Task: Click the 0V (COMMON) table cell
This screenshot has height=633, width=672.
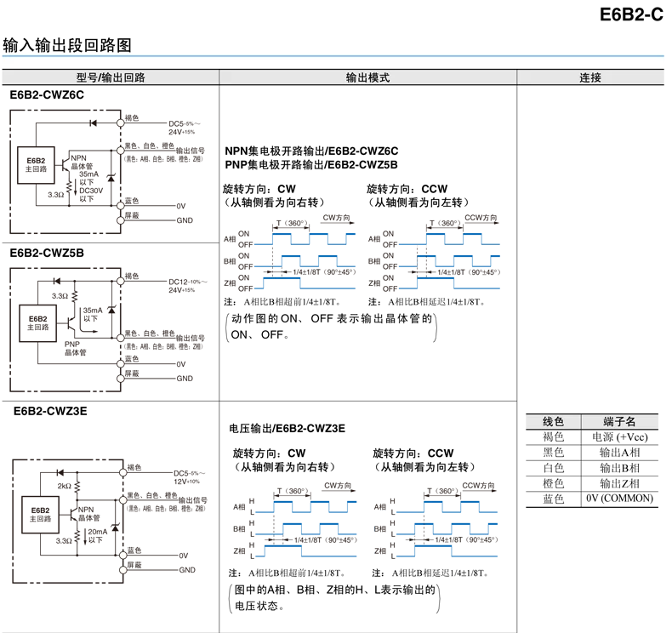Action: tap(619, 499)
